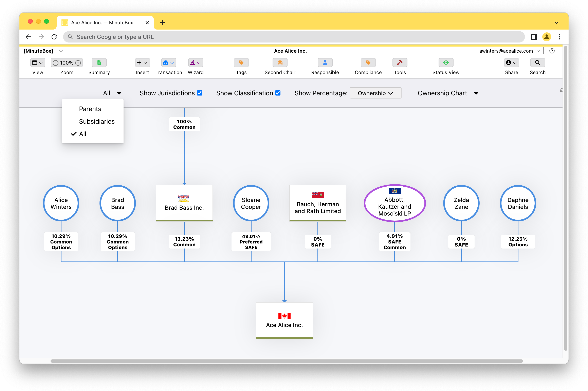Select Parents from the filter menu
The height and width of the screenshot is (391, 588).
[90, 109]
